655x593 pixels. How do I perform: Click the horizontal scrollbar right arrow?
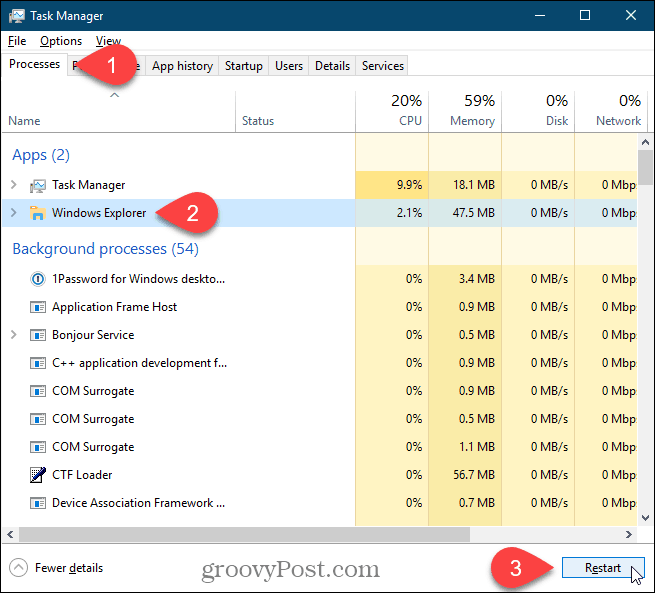pyautogui.click(x=629, y=535)
